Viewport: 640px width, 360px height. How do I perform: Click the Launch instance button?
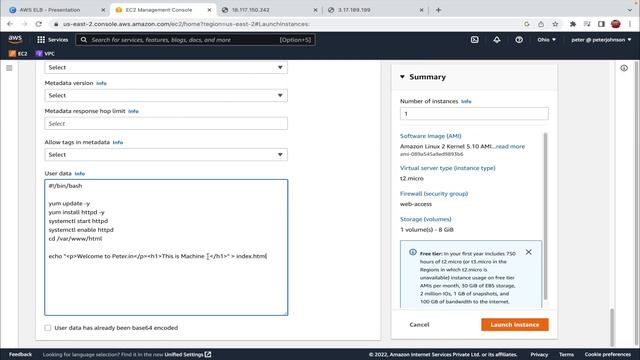pos(515,324)
